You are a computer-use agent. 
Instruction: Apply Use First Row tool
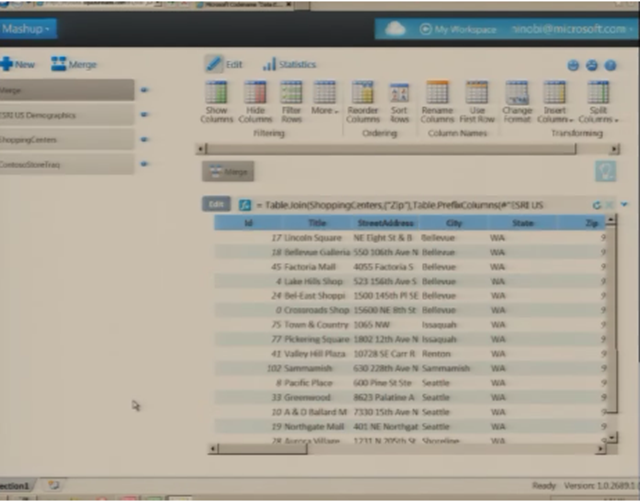[477, 102]
